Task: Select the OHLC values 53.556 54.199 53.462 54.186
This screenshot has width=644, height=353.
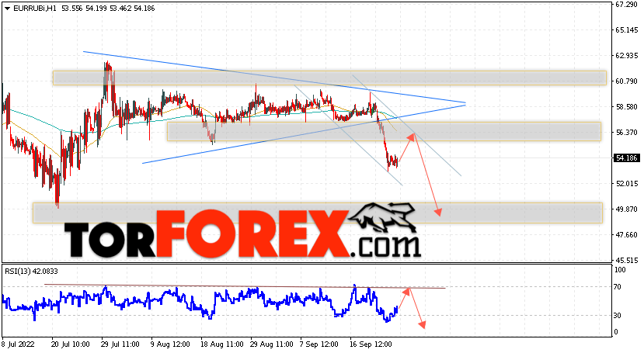Action: point(108,9)
